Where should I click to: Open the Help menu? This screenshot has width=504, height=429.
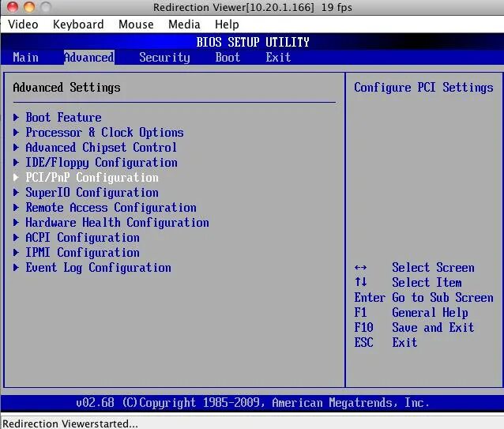click(x=227, y=24)
